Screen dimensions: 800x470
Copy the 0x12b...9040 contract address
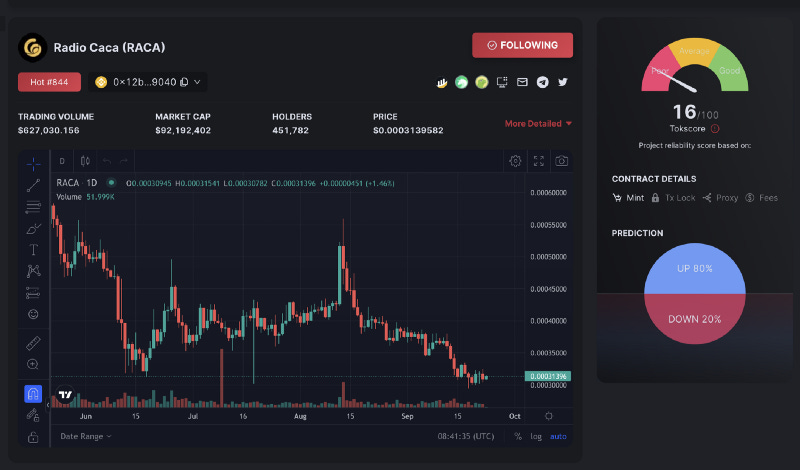pyautogui.click(x=184, y=82)
